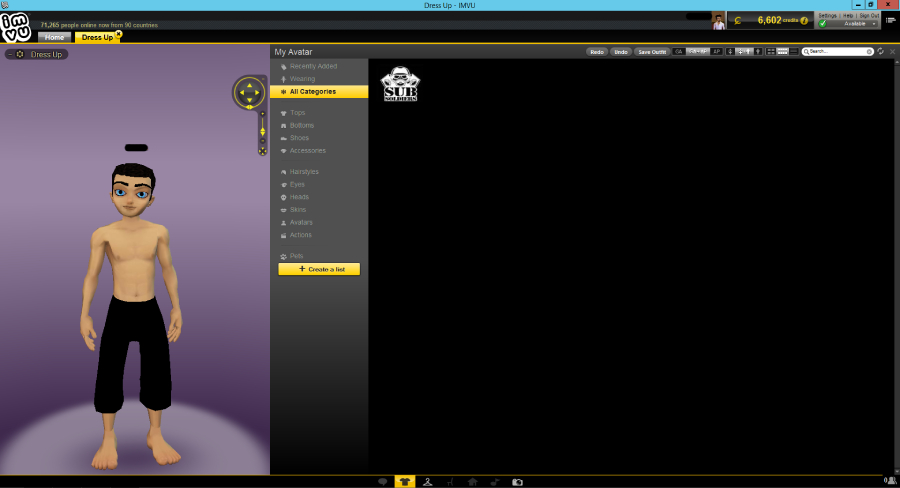
Task: Select the medium thumbnail grid view
Action: pyautogui.click(x=782, y=52)
